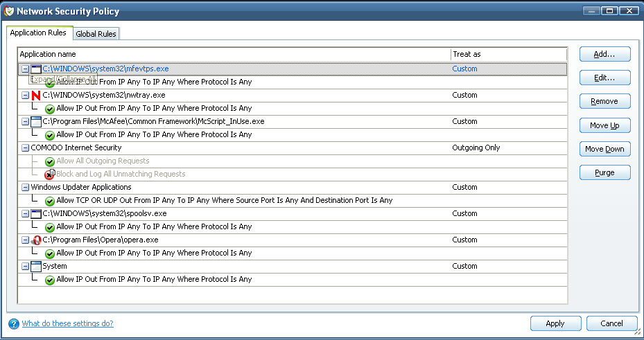Click the window icon beside spoolsv.exe
The width and height of the screenshot is (644, 340).
36,214
